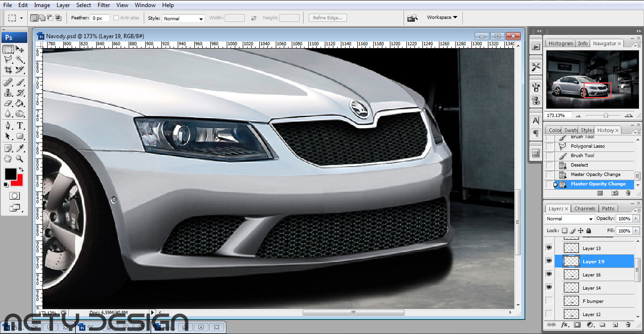The image size is (644, 334).
Task: Switch to the Styles tab
Action: (587, 130)
